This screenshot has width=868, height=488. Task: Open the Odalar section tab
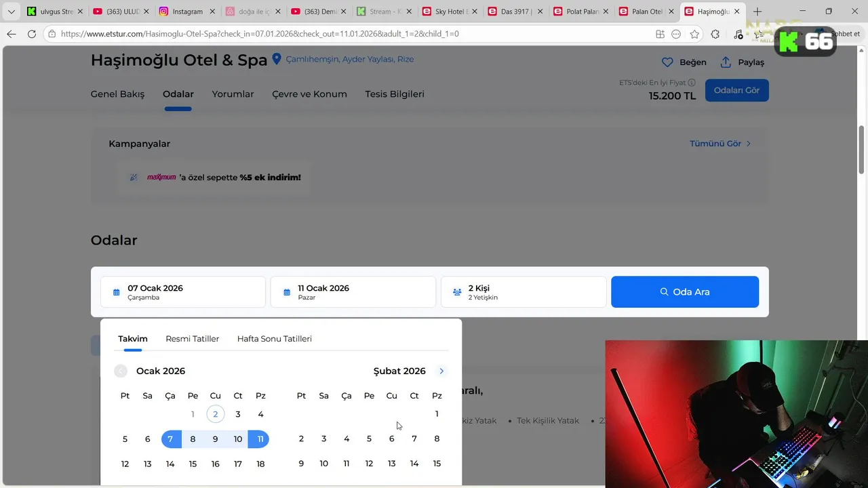click(178, 94)
